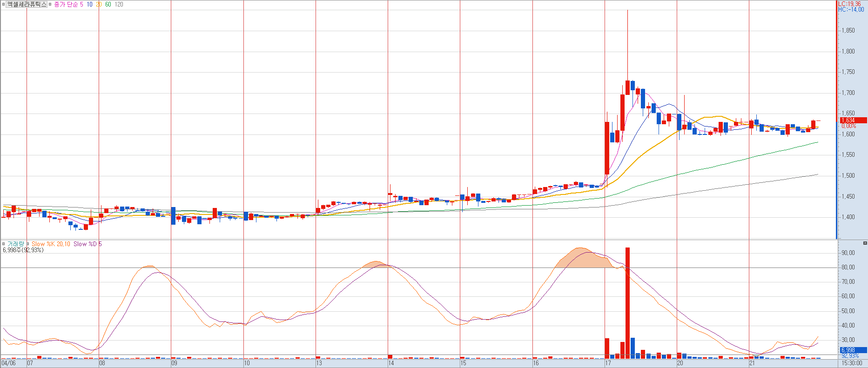Click the blue 92.93% value on indicator axis

[x=850, y=355]
